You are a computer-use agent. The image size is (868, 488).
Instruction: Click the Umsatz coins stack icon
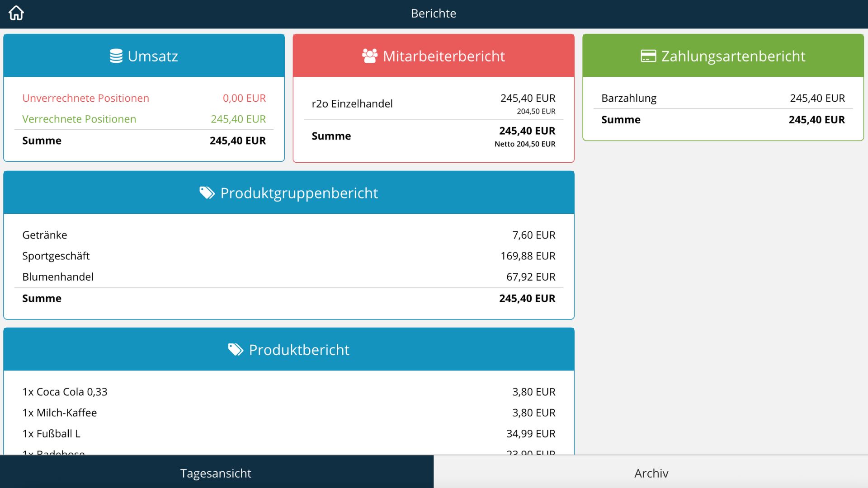click(x=116, y=56)
